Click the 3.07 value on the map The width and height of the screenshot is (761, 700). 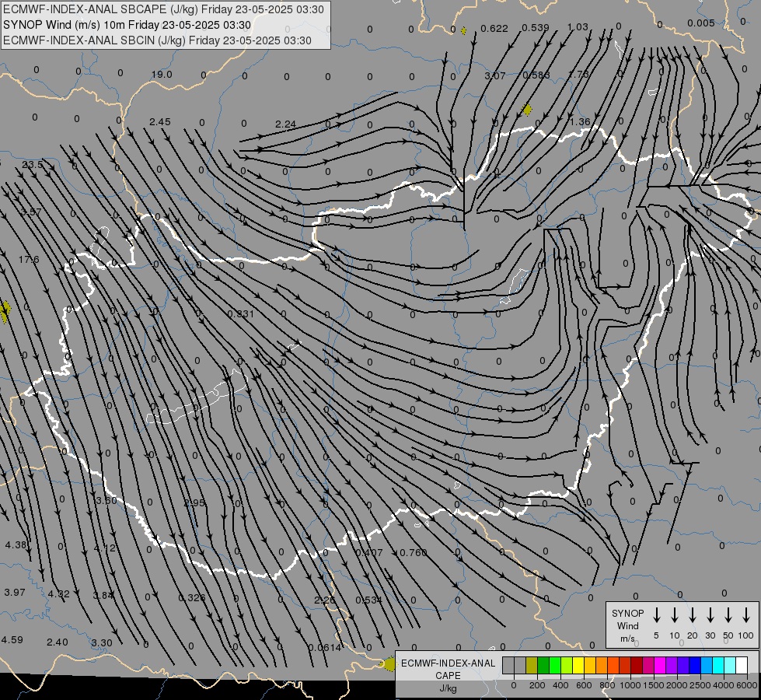coord(495,75)
